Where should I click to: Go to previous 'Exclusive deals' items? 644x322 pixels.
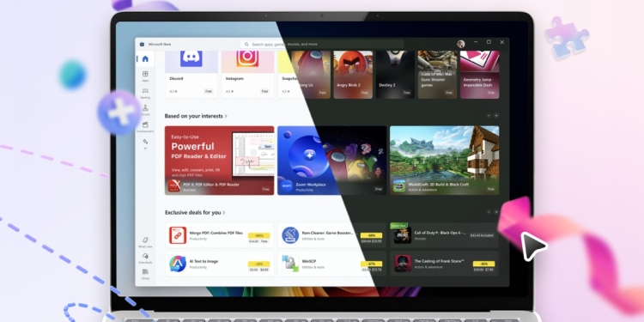coord(489,212)
